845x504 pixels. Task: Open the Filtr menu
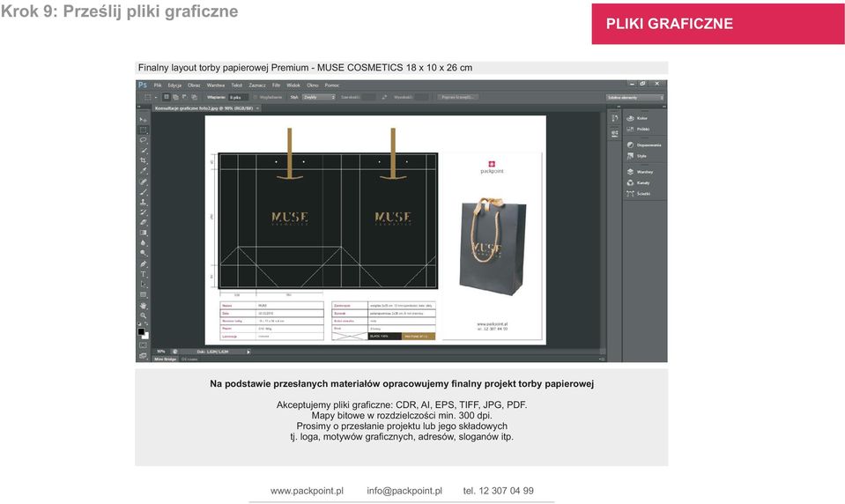pyautogui.click(x=276, y=85)
